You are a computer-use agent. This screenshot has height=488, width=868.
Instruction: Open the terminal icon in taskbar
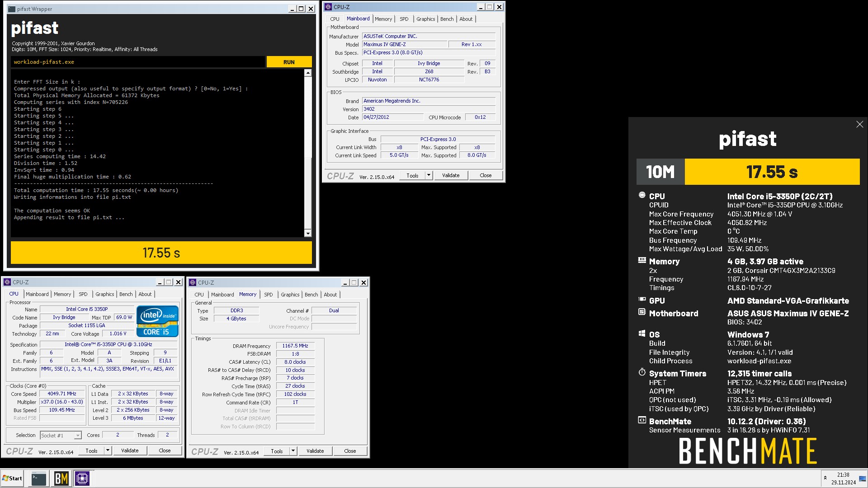click(x=39, y=479)
